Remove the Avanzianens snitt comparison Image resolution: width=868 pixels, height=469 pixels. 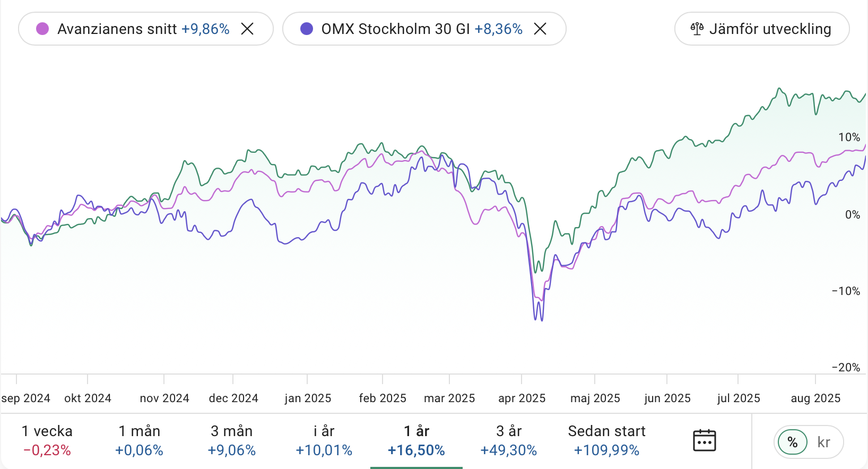click(247, 29)
